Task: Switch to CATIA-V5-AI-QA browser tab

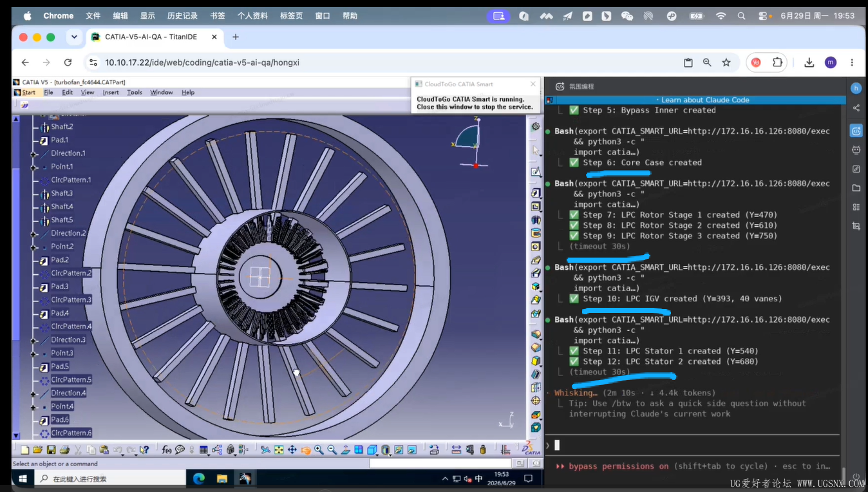Action: coord(155,37)
